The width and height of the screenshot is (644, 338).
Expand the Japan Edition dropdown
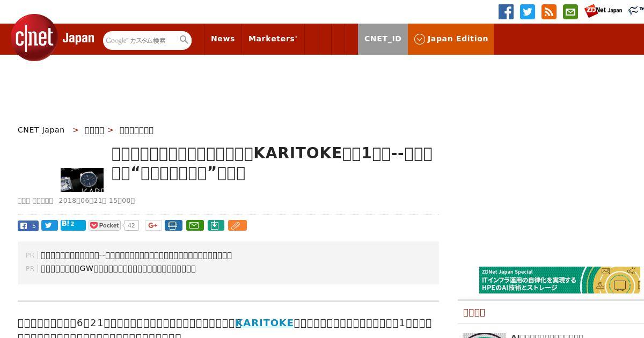(x=451, y=39)
